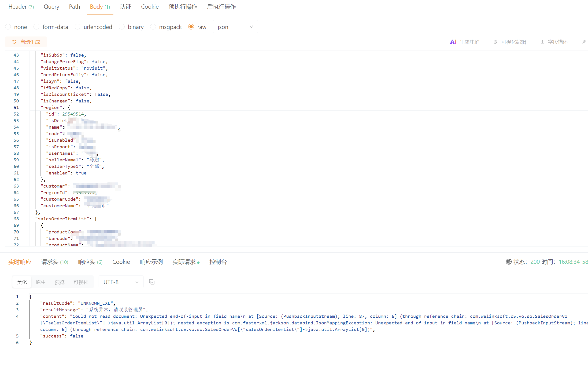Click the 可视化编辑 edit icon
The image size is (588, 392).
(x=495, y=42)
